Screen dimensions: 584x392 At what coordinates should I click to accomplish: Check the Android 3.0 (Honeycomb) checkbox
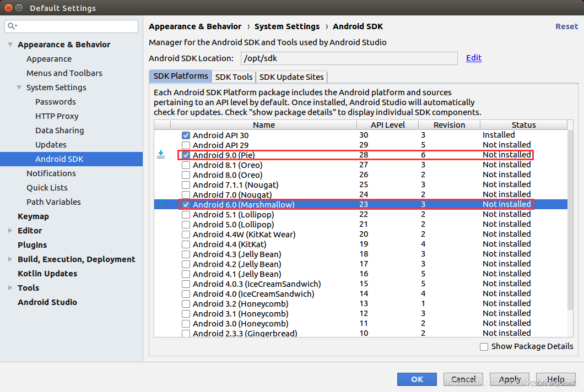tap(186, 324)
